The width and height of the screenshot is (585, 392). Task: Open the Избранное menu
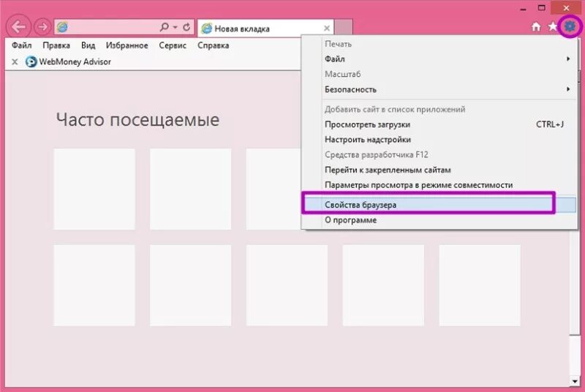[x=127, y=45]
